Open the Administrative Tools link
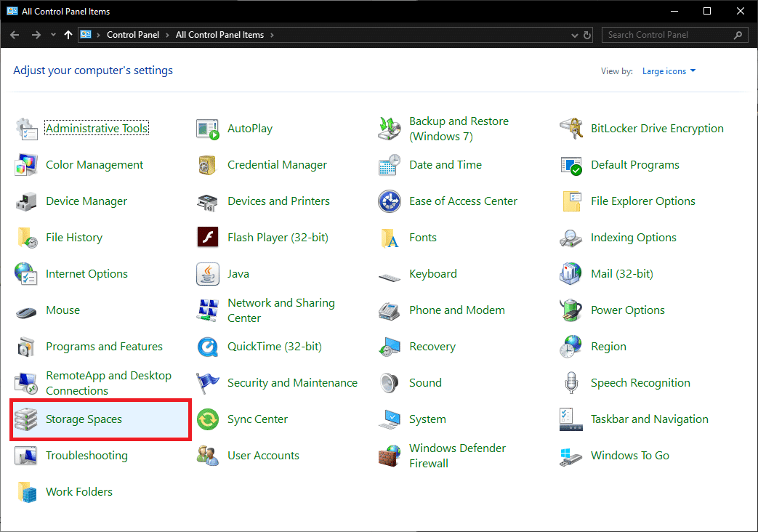This screenshot has width=758, height=532. pyautogui.click(x=97, y=129)
